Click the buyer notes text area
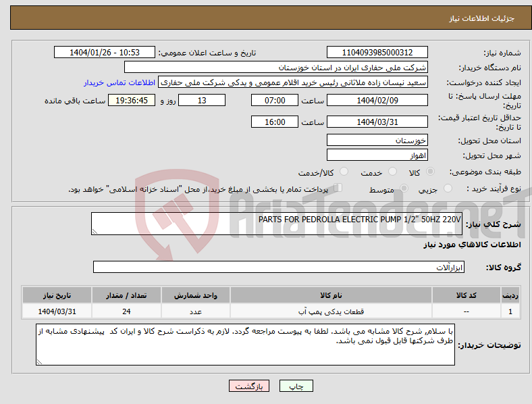 click(x=245, y=345)
